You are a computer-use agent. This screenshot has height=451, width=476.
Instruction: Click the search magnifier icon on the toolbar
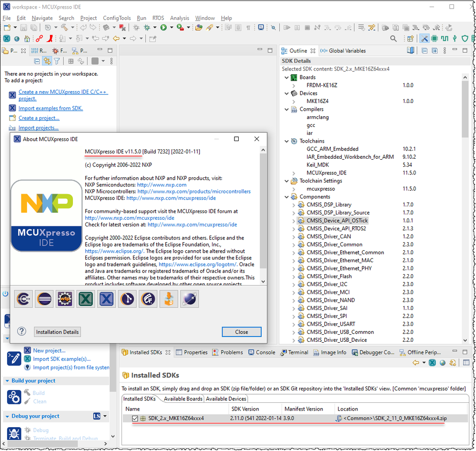(394, 39)
